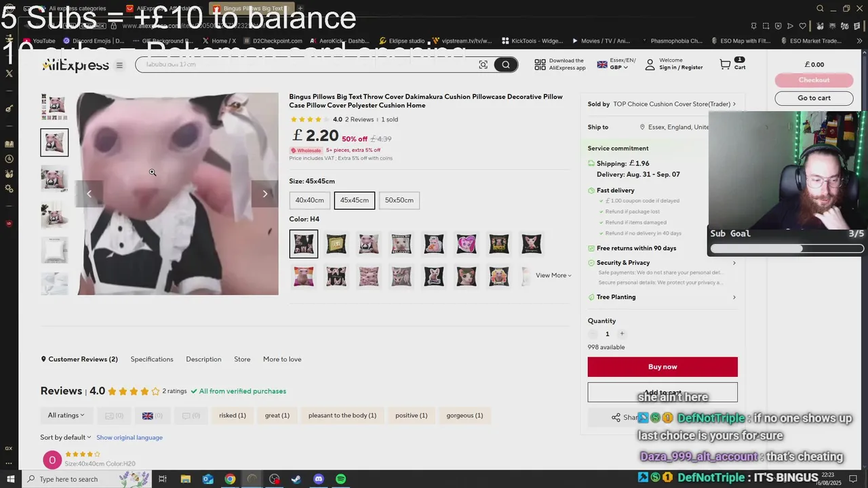The height and width of the screenshot is (488, 868).
Task: Decrease quantity with minus button
Action: (x=593, y=333)
